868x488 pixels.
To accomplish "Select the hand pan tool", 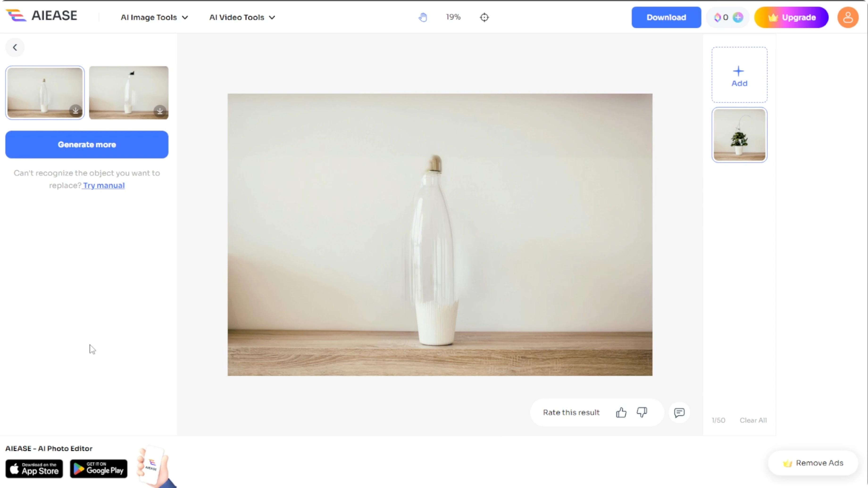I will pos(423,17).
